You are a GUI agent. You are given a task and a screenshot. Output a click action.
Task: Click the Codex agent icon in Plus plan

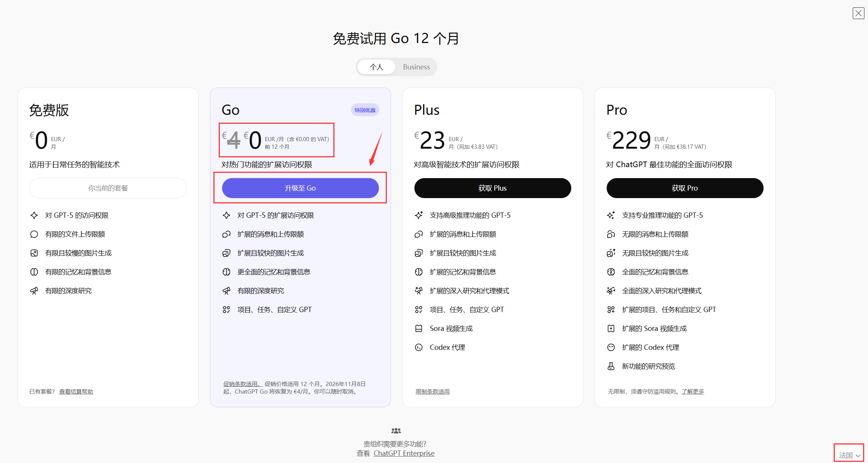pyautogui.click(x=419, y=348)
